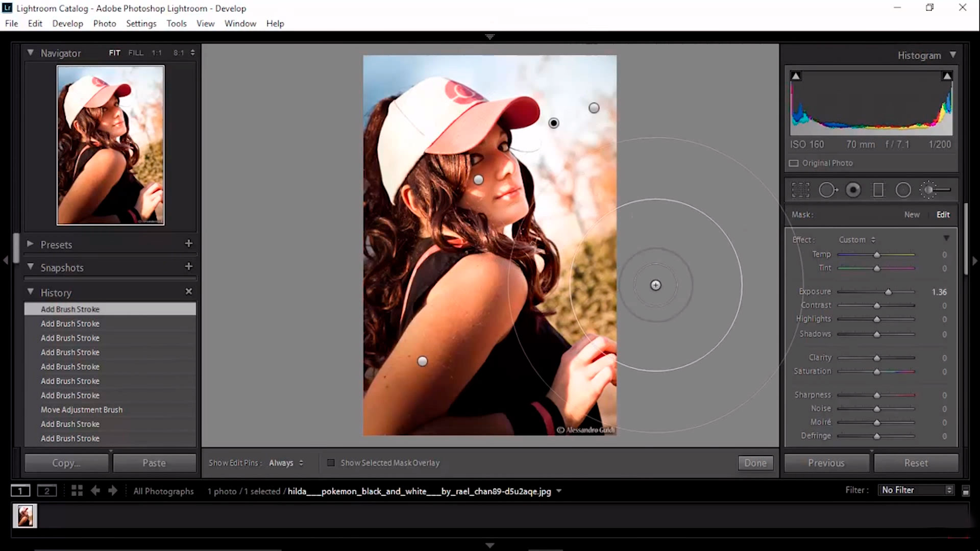
Task: Add a new snapshot with plus icon
Action: (189, 266)
